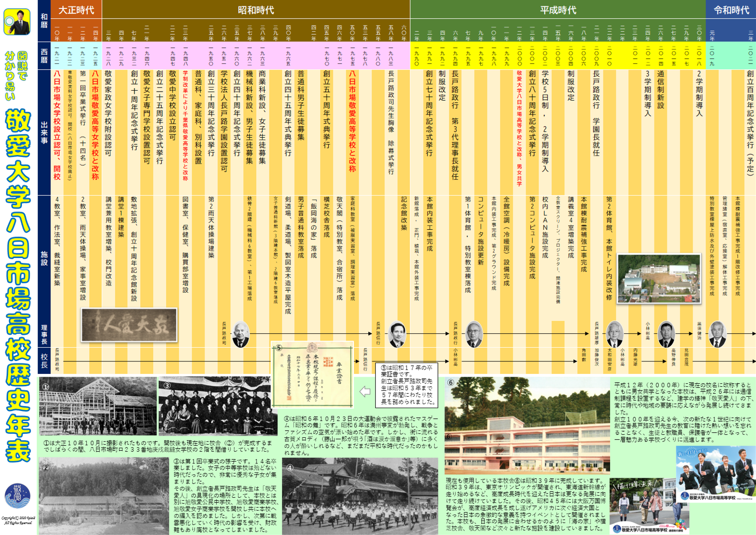
Task: Click the vertical title 敬愛大学八日市場高校歴史年表
Action: pyautogui.click(x=18, y=286)
